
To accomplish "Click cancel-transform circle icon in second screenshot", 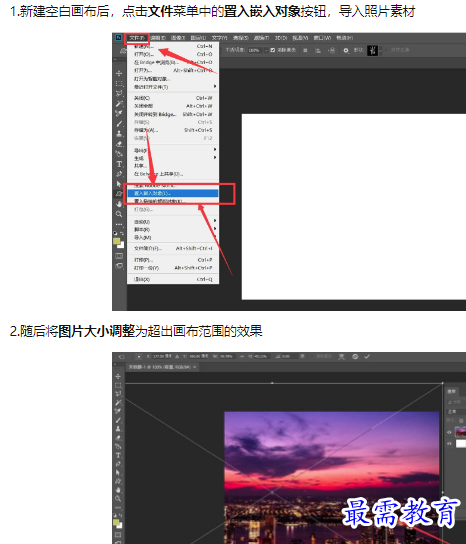I will 355,356.
